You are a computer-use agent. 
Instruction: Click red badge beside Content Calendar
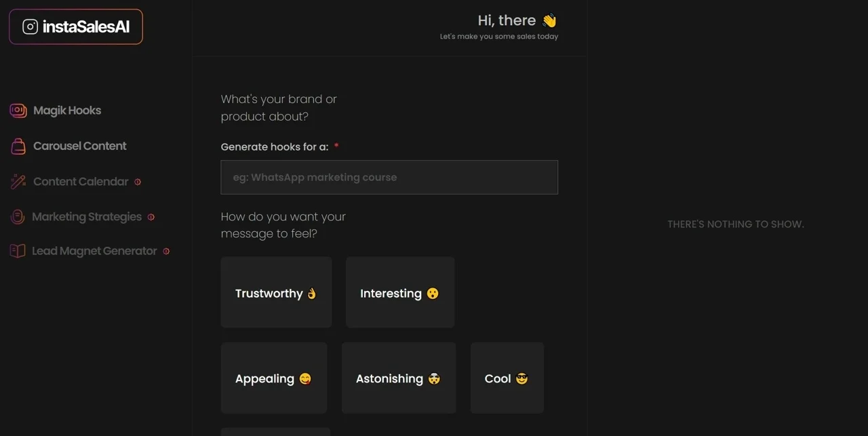pyautogui.click(x=138, y=182)
